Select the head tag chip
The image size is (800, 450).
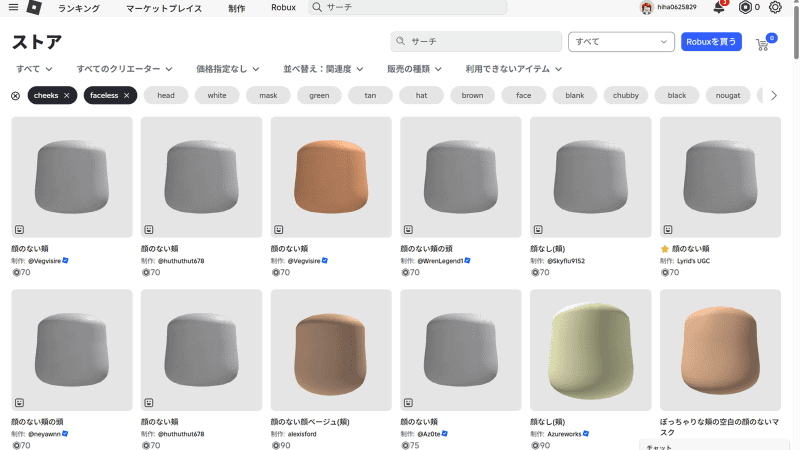[166, 95]
